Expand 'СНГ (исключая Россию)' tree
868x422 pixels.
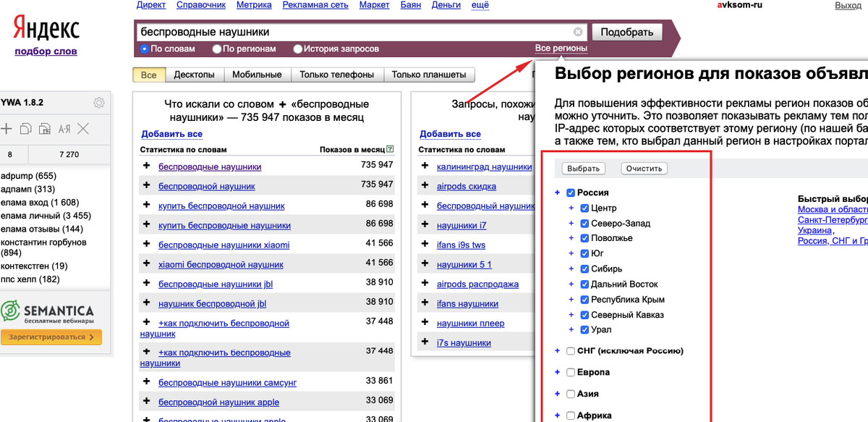point(557,351)
